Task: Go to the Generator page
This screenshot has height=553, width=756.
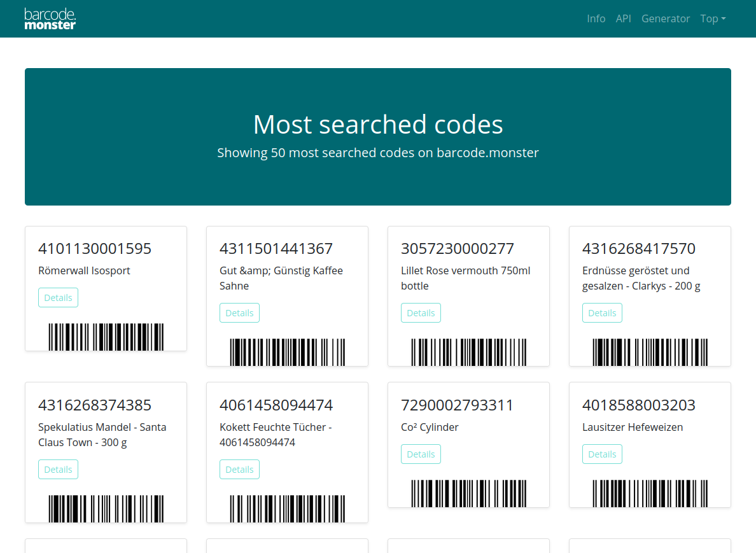Action: [x=666, y=19]
